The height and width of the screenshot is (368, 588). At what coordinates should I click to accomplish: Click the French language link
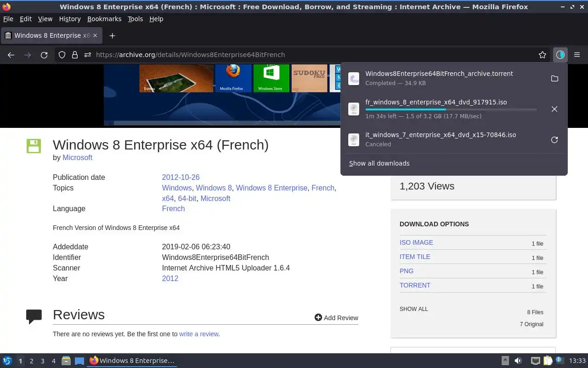(173, 208)
